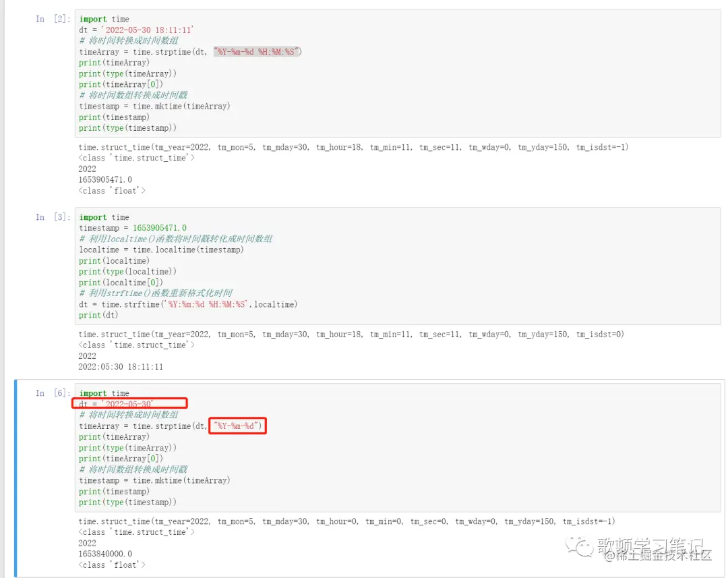Screen dimensions: 728x578
Task: Click the output 1653905471.0 under cell 2
Action: pyautogui.click(x=105, y=179)
